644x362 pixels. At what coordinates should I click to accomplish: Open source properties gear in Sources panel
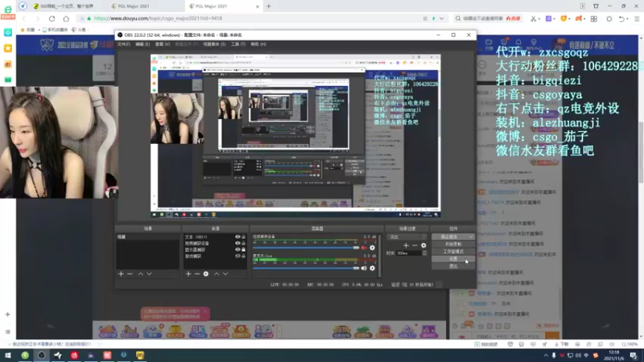pyautogui.click(x=206, y=274)
